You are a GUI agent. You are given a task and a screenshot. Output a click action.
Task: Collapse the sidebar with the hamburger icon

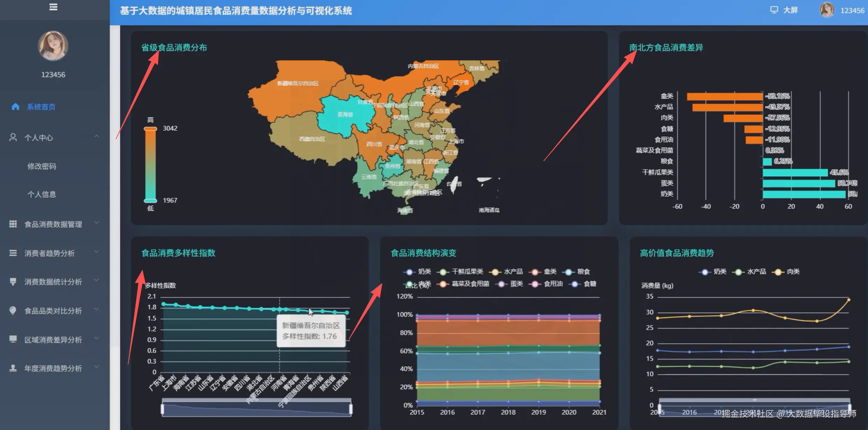(53, 6)
